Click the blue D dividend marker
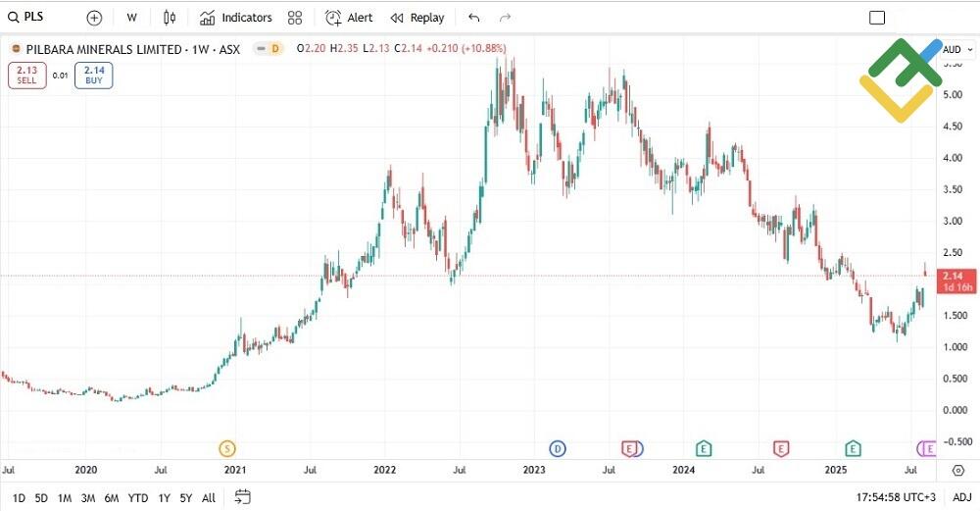980x511 pixels. 557,448
